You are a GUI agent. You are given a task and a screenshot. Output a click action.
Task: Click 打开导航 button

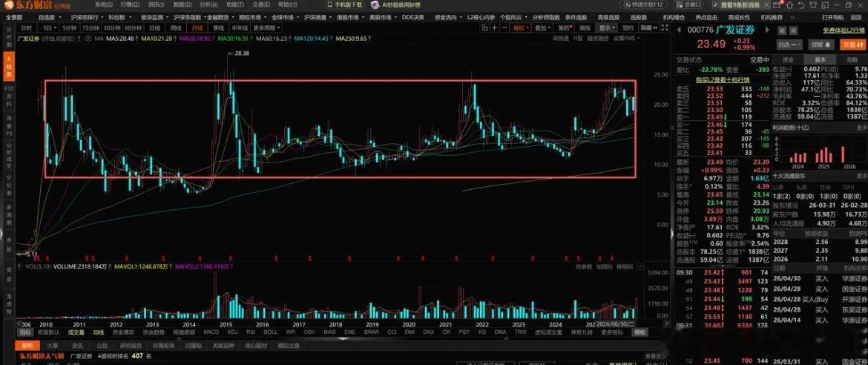(832, 17)
